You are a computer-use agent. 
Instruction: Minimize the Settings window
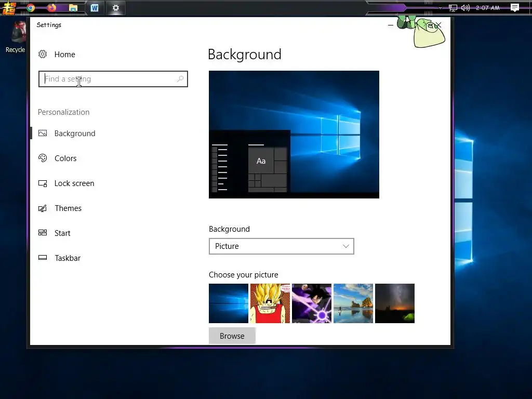391,25
